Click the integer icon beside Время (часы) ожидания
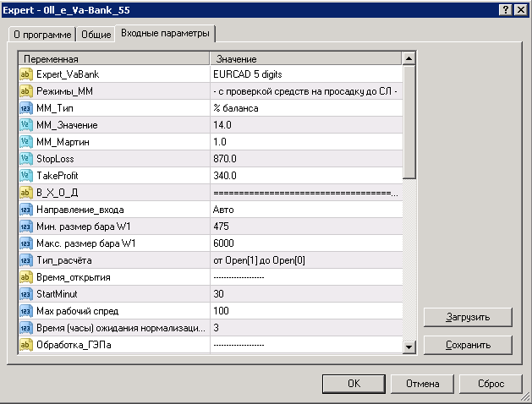 (x=26, y=328)
